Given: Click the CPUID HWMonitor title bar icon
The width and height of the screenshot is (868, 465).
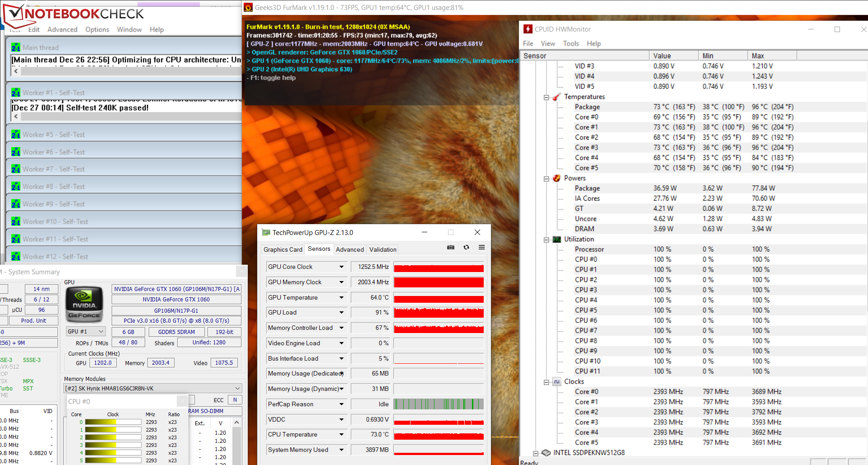Looking at the screenshot, I should point(528,29).
